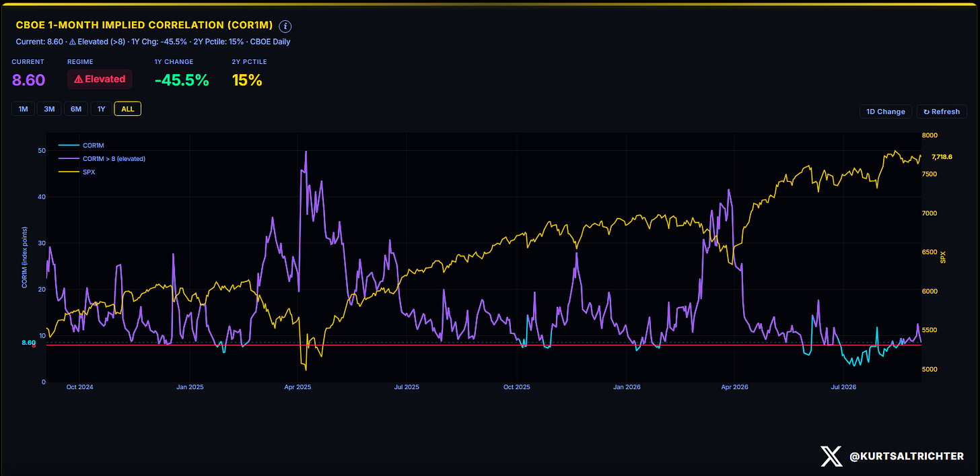
Task: Click the 8.60 axis level marker
Action: [x=28, y=343]
